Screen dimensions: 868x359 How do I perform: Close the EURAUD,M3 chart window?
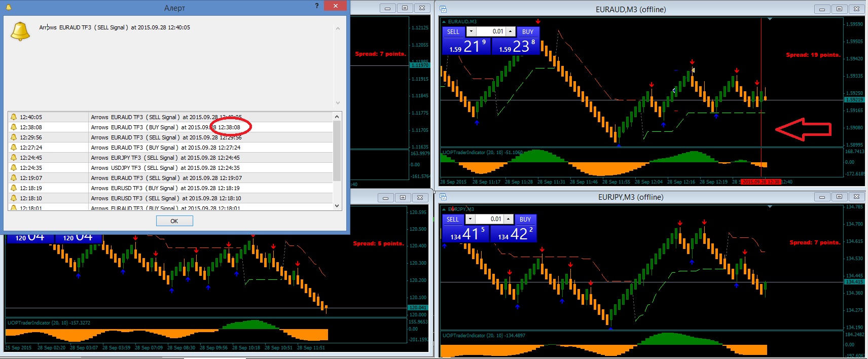pos(856,9)
